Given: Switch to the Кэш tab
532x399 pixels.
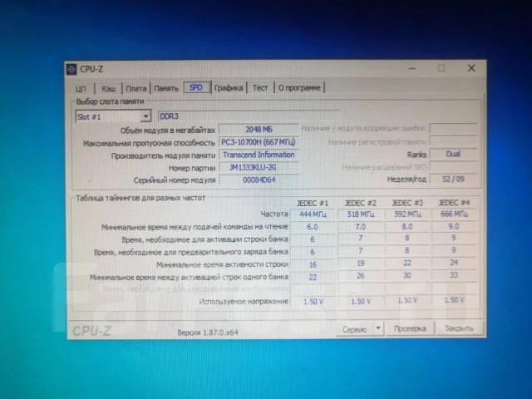Looking at the screenshot, I should pos(108,89).
